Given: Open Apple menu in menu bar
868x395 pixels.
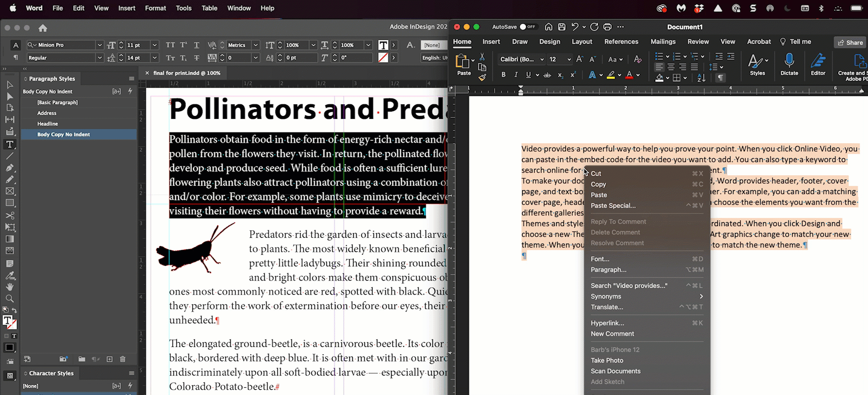Looking at the screenshot, I should [13, 8].
